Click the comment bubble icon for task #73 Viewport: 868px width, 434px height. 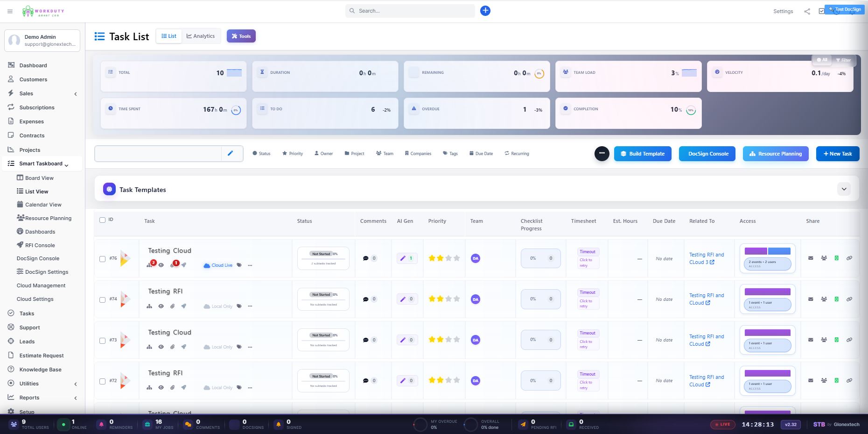pyautogui.click(x=366, y=340)
